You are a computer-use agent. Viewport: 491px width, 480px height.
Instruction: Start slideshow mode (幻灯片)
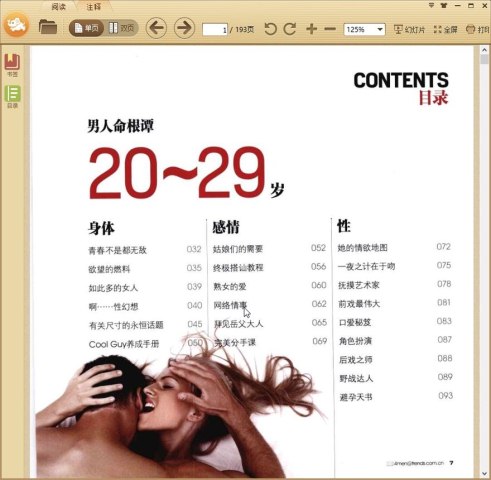[x=409, y=30]
